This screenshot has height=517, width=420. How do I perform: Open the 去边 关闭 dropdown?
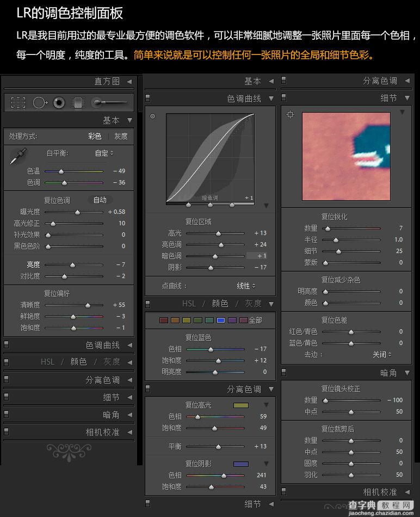(x=382, y=354)
